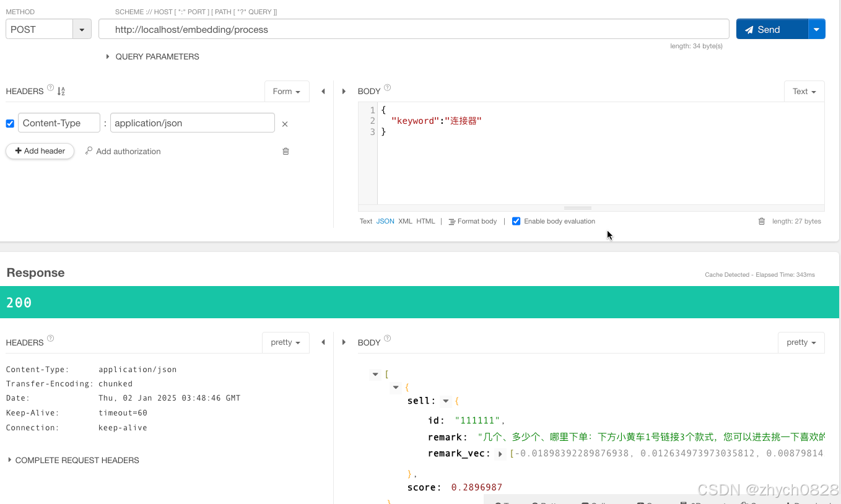Image resolution: width=841 pixels, height=504 pixels.
Task: Click the timeout=60 Keep-Alive value
Action: [123, 413]
